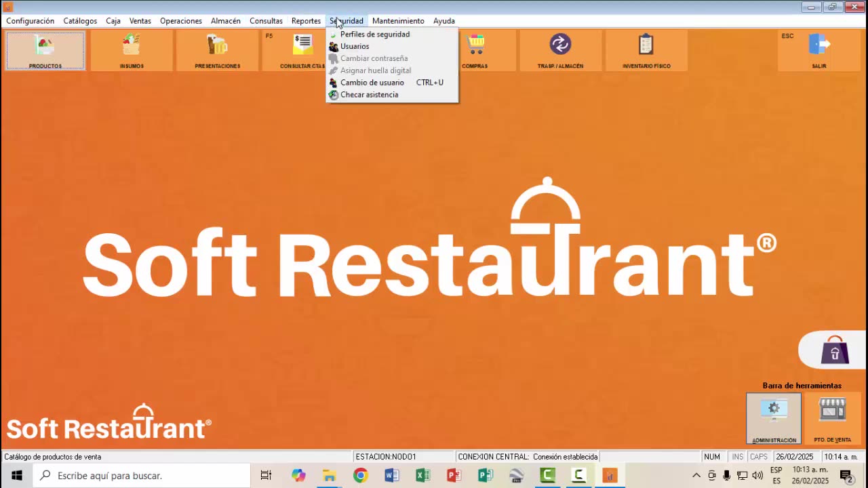Open the Consultas menu
This screenshot has width=868, height=488.
tap(266, 21)
